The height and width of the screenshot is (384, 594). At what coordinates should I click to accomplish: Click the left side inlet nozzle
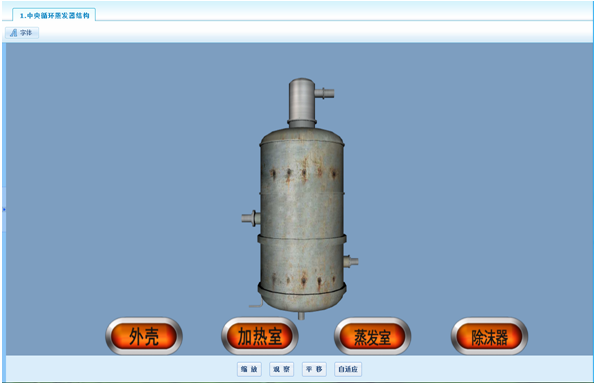[251, 219]
